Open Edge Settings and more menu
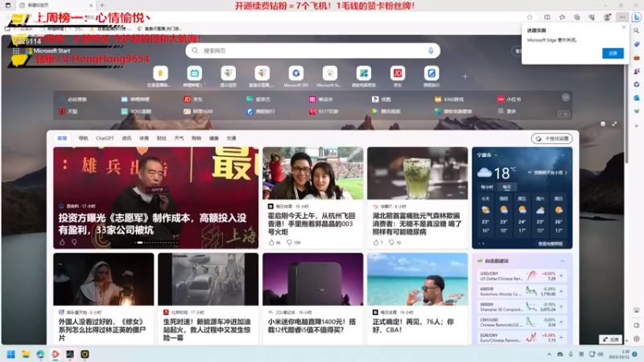The width and height of the screenshot is (644, 362). pos(622,17)
